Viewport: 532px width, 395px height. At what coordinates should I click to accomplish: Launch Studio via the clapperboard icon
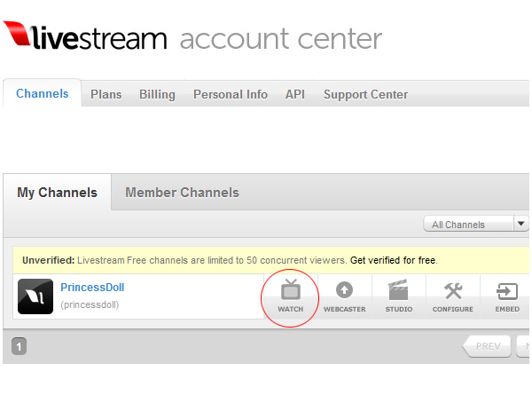[398, 289]
